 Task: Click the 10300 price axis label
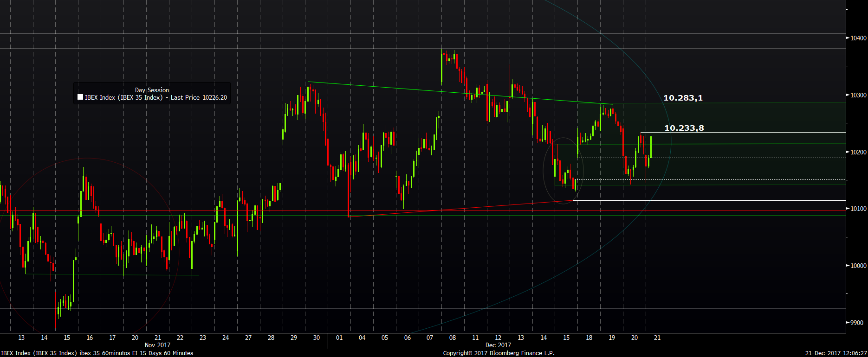tap(858, 95)
